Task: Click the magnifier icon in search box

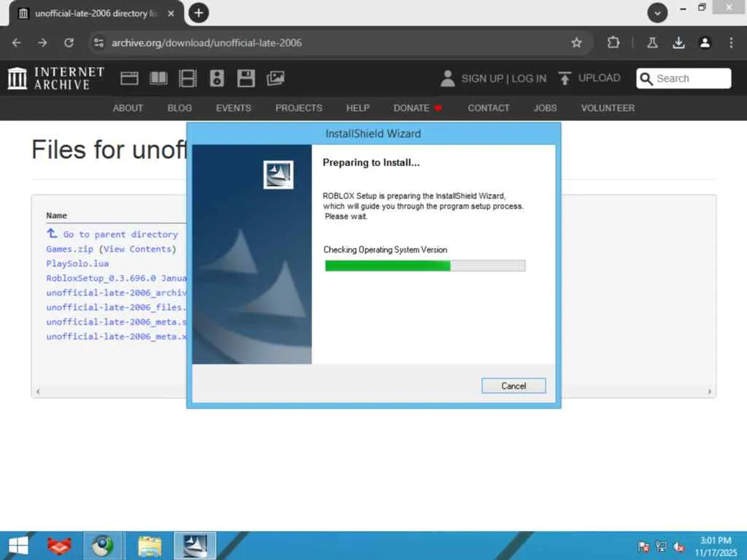Action: coord(646,79)
